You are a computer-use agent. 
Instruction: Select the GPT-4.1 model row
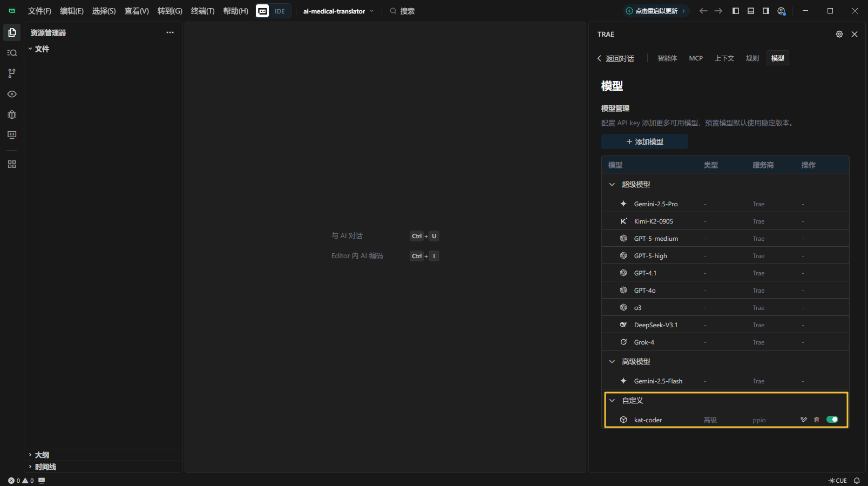point(725,273)
